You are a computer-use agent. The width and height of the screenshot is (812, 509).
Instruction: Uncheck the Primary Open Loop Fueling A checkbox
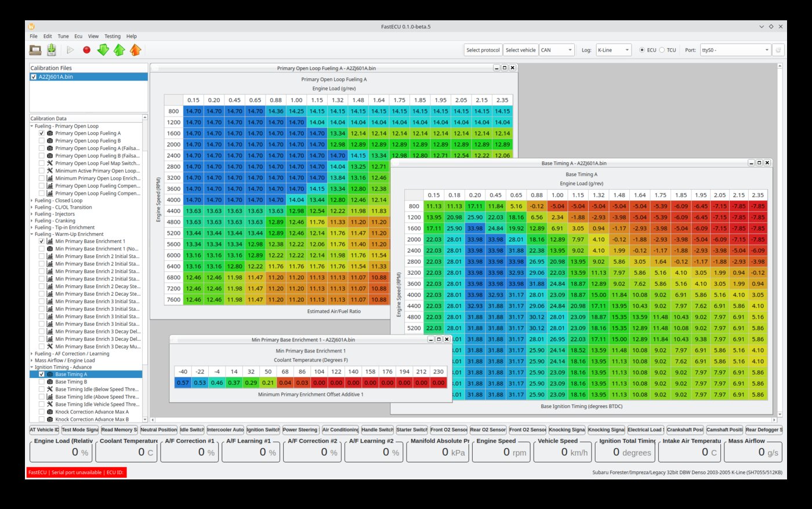41,133
